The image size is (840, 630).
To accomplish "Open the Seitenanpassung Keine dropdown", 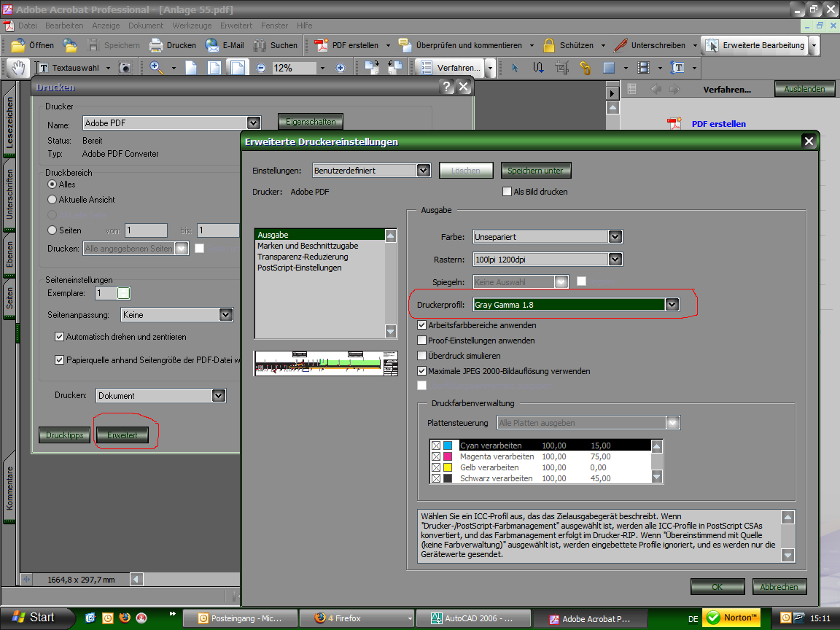I will pyautogui.click(x=225, y=315).
